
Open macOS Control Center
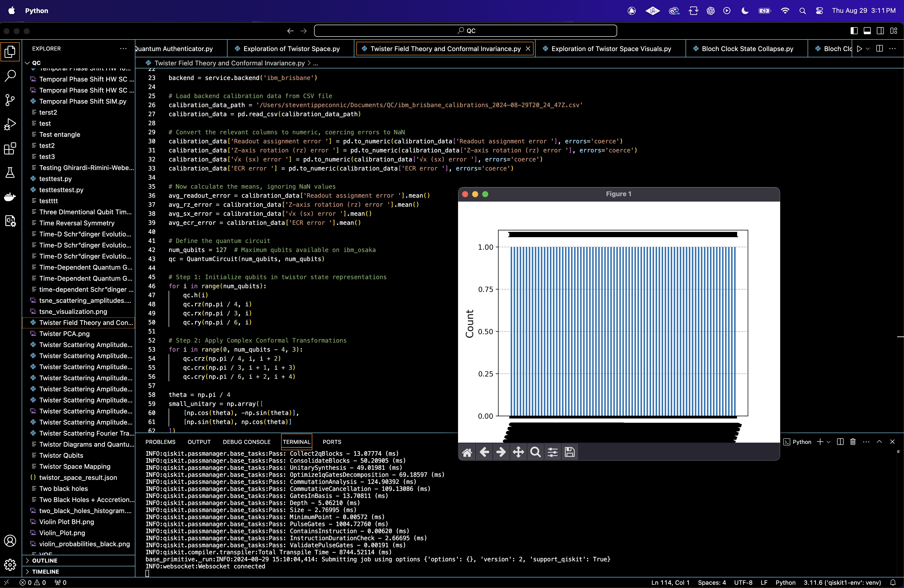point(819,11)
